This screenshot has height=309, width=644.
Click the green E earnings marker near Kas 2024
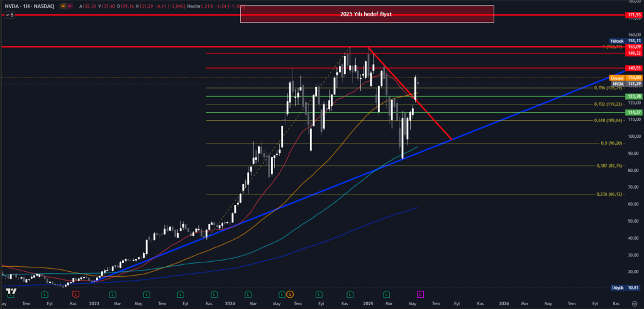point(350,294)
